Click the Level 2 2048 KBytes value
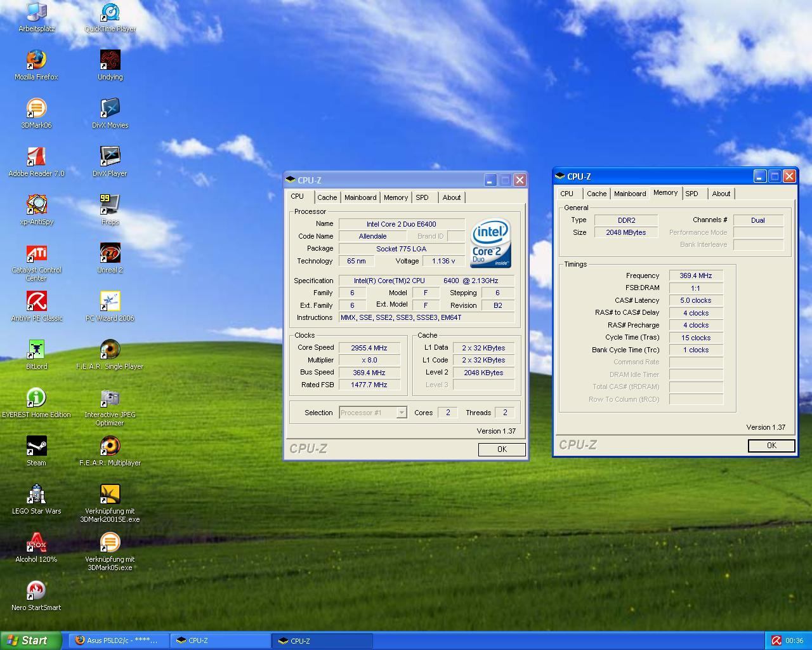This screenshot has width=812, height=650. [x=483, y=373]
